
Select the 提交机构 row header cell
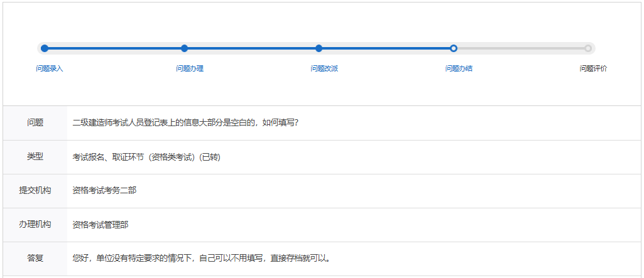[35, 191]
